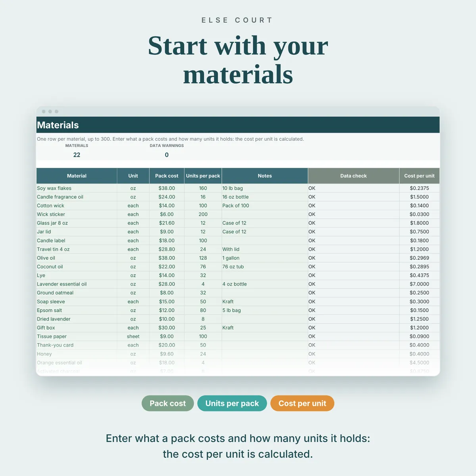Select the Lavender essential oil cell
The width and height of the screenshot is (476, 476).
tap(77, 284)
